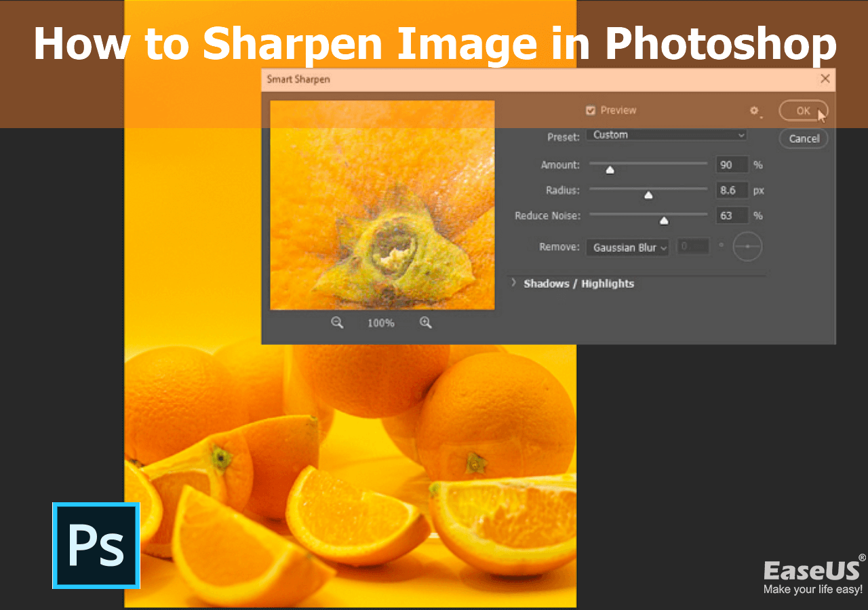
Task: Click the OK button to apply sharpening
Action: point(803,110)
